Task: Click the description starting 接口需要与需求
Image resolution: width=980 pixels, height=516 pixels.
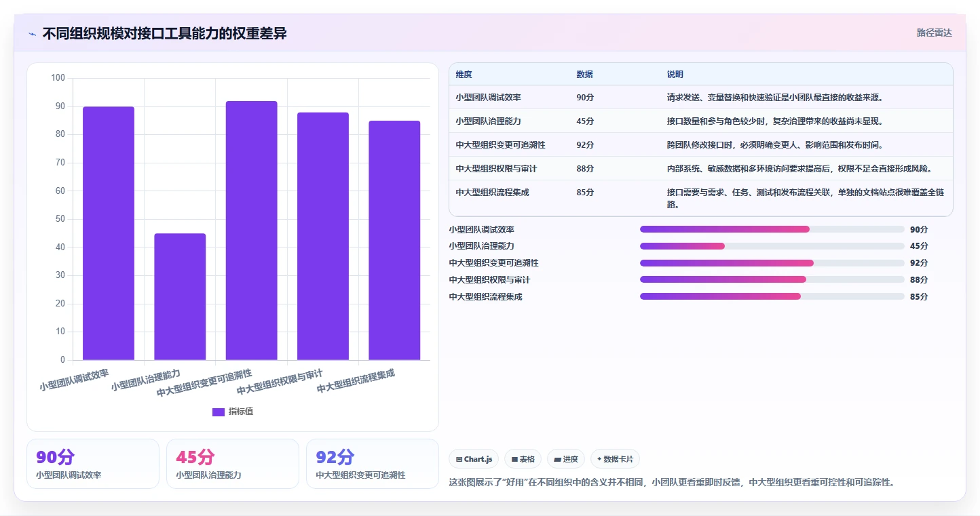Action: 806,198
